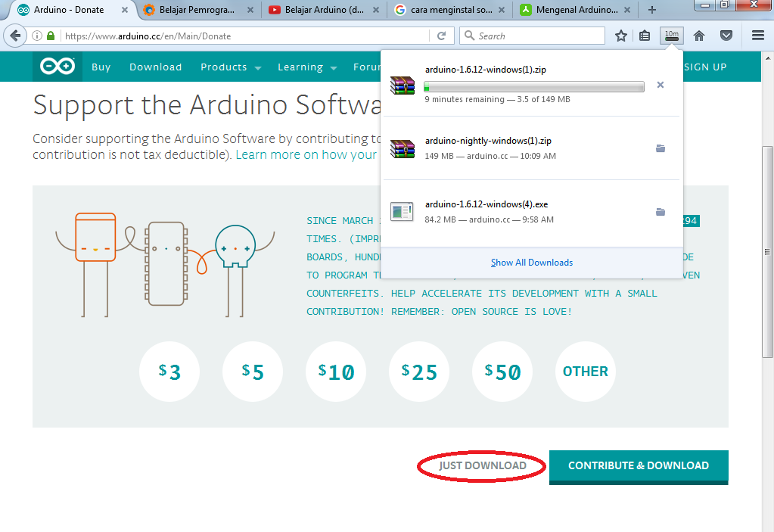Image resolution: width=774 pixels, height=532 pixels.
Task: View site security info via the padlock
Action: [50, 36]
